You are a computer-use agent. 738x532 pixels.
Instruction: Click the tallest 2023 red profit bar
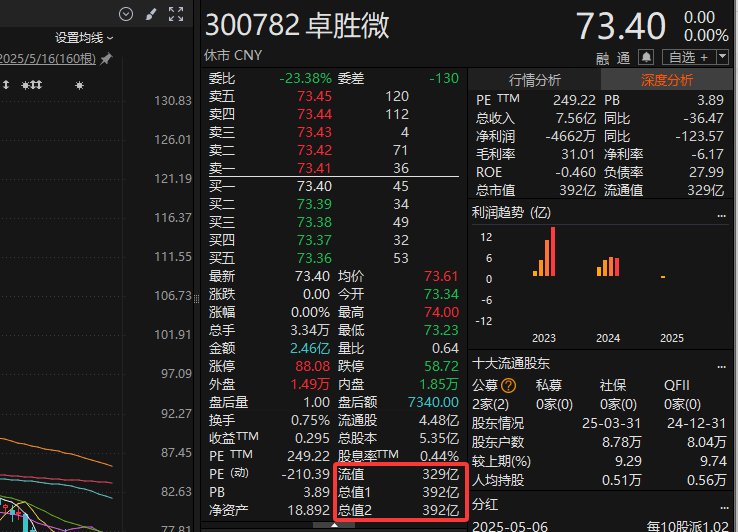[x=553, y=251]
